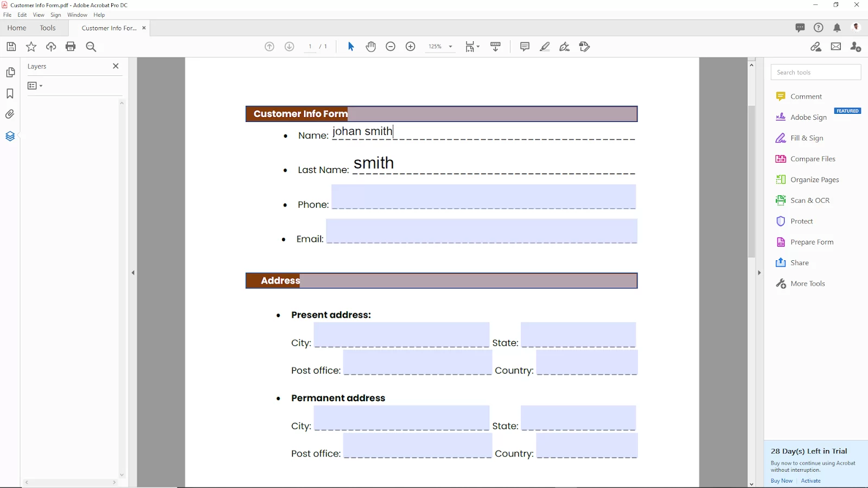Switch to the Tools tab
The width and height of the screenshot is (868, 488).
pos(48,28)
